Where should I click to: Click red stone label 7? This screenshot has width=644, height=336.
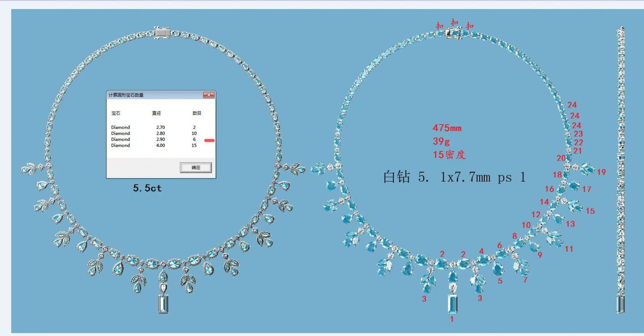point(525,280)
